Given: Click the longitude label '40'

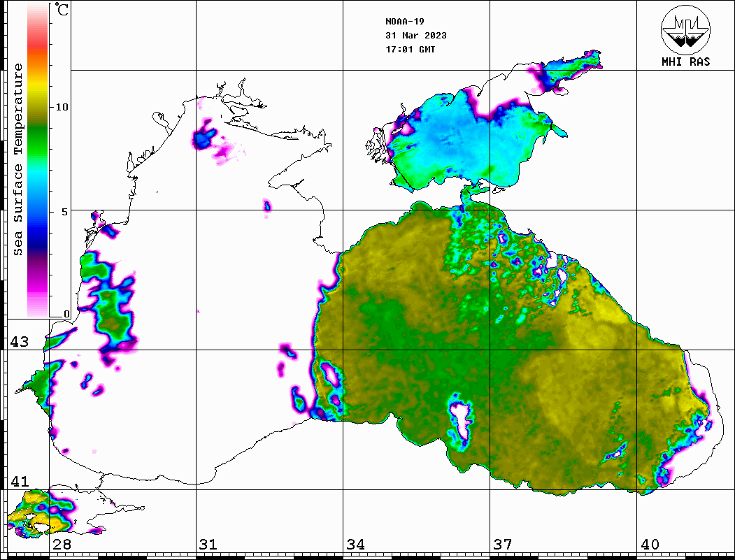Looking at the screenshot, I should 650,545.
